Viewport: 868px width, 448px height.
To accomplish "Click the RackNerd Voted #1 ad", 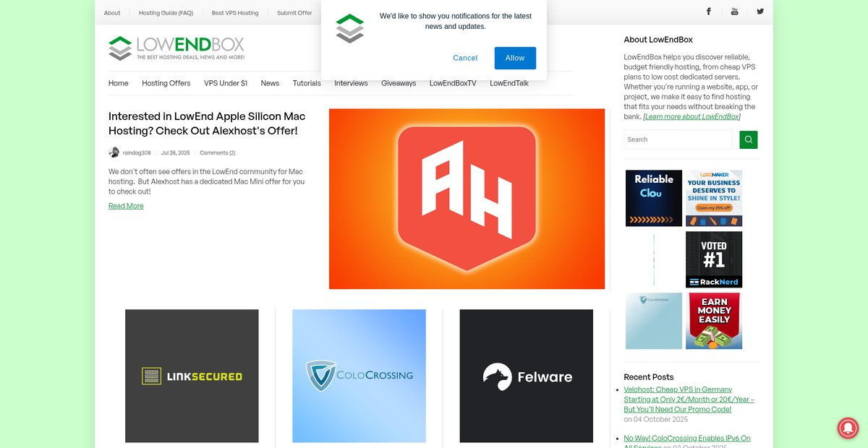I will click(x=714, y=259).
